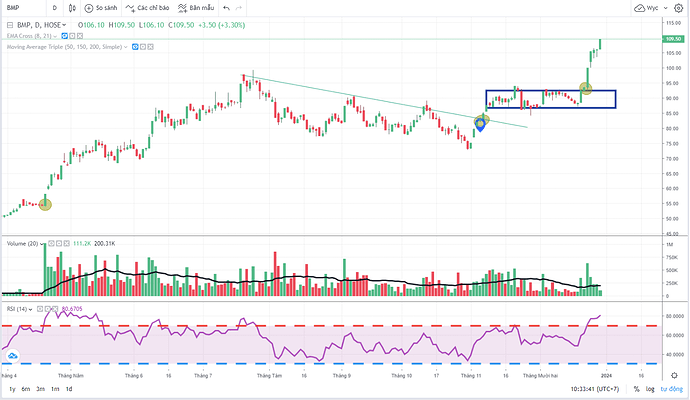
Task: Select yellow circle marker at rectangle breakout
Action: [585, 88]
